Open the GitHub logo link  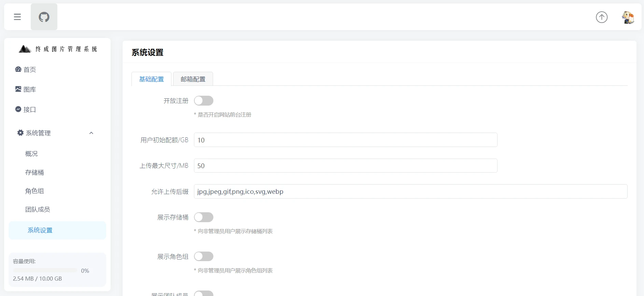pyautogui.click(x=44, y=17)
